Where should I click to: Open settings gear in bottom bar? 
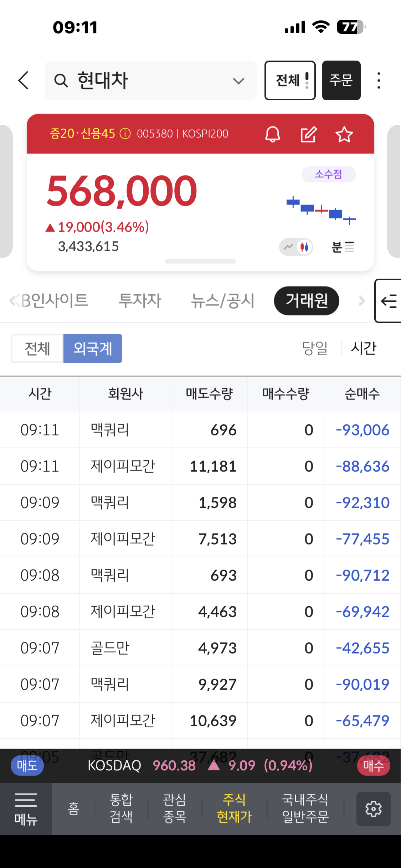pos(373,808)
